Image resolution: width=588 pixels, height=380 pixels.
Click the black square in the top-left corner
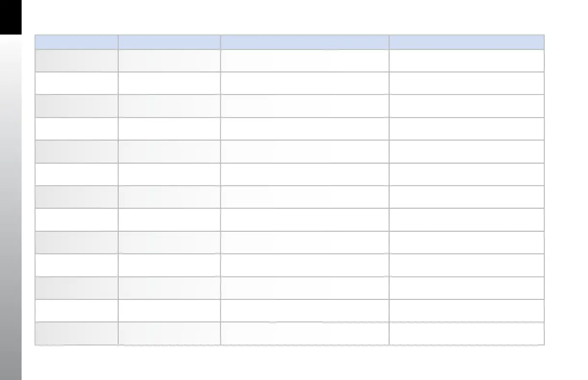11,17
